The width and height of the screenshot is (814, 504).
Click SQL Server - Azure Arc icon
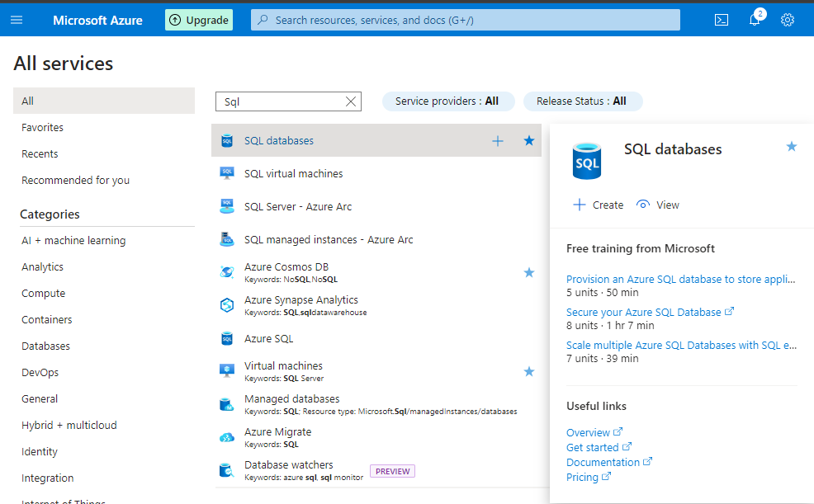(227, 206)
